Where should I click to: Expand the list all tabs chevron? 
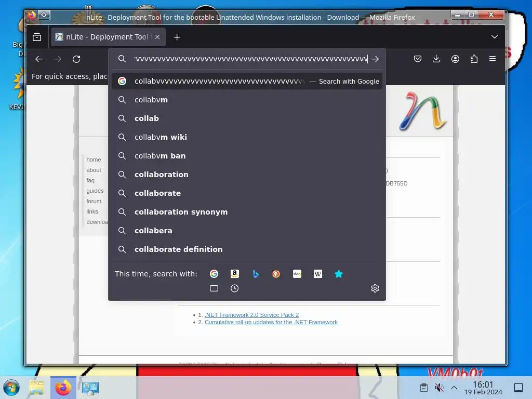pos(495,37)
